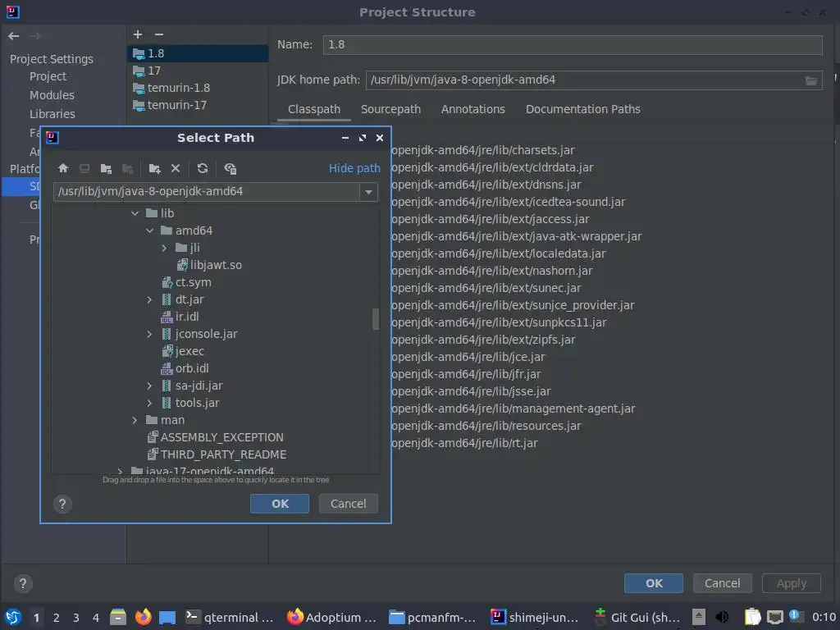This screenshot has height=630, width=840.
Task: Click the volume icon in the system tray
Action: (x=722, y=617)
